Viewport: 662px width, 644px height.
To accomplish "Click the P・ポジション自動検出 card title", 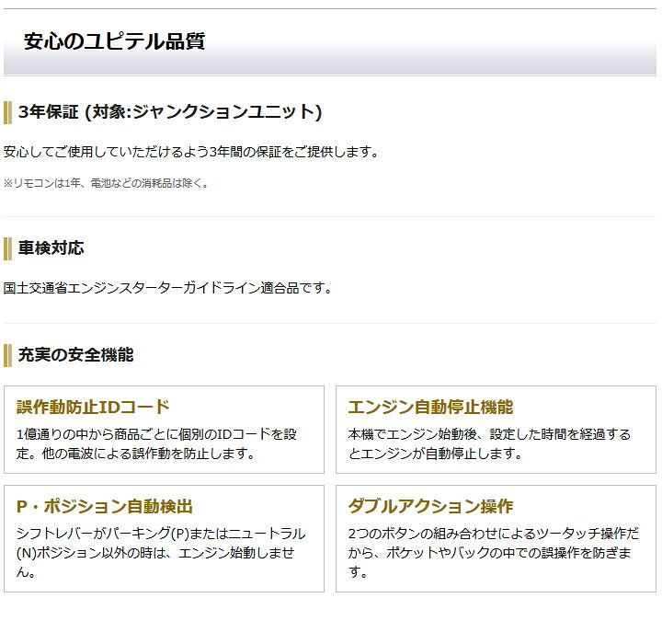I will (x=104, y=506).
